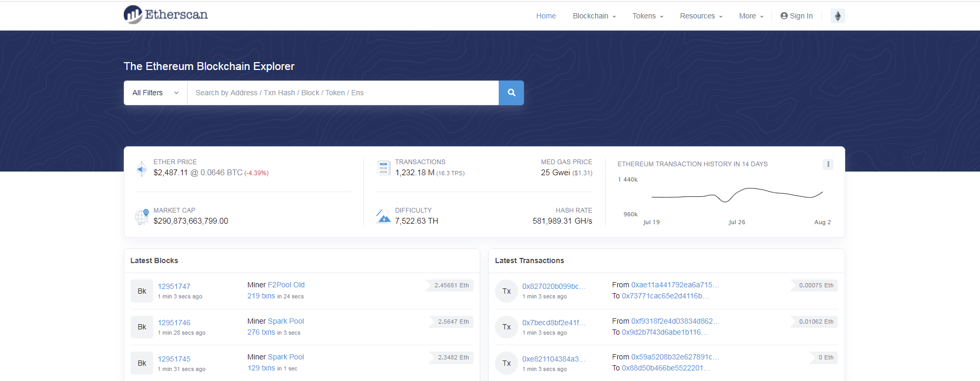Image resolution: width=980 pixels, height=381 pixels.
Task: Click the Etherscan logo
Action: [165, 15]
